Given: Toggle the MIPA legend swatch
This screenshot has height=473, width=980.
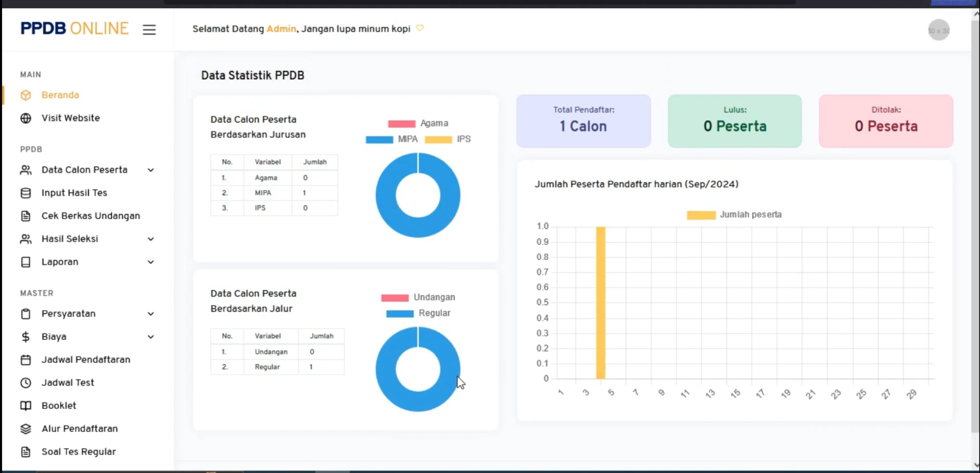Looking at the screenshot, I should click(379, 140).
